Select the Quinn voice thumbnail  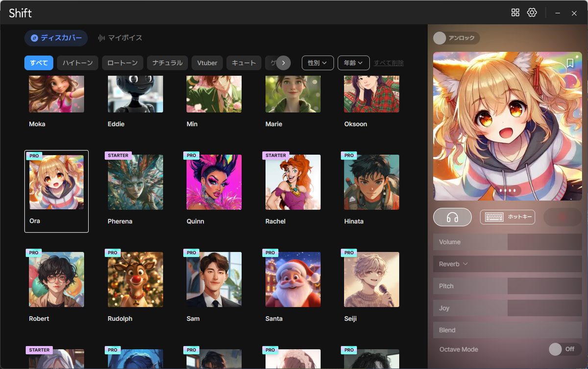pyautogui.click(x=214, y=182)
